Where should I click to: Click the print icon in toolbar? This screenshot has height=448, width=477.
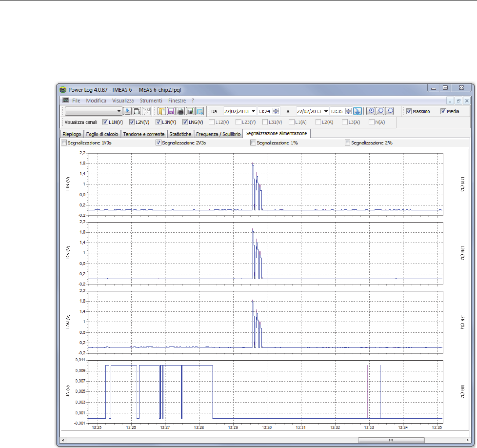tap(180, 111)
